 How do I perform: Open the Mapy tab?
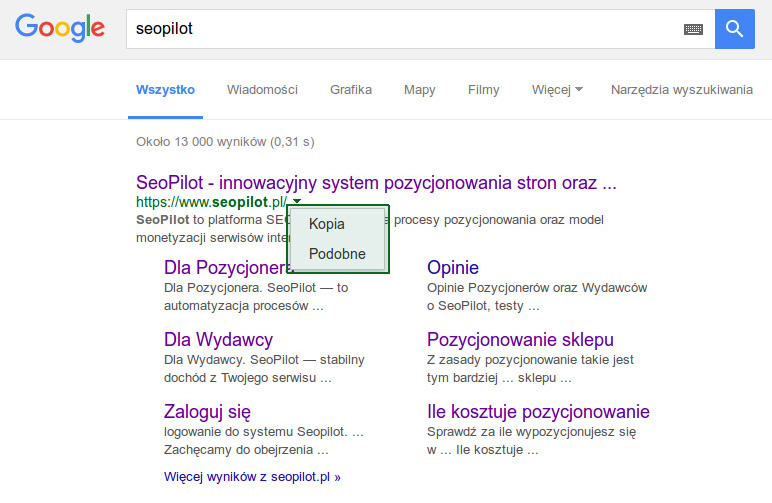[419, 90]
